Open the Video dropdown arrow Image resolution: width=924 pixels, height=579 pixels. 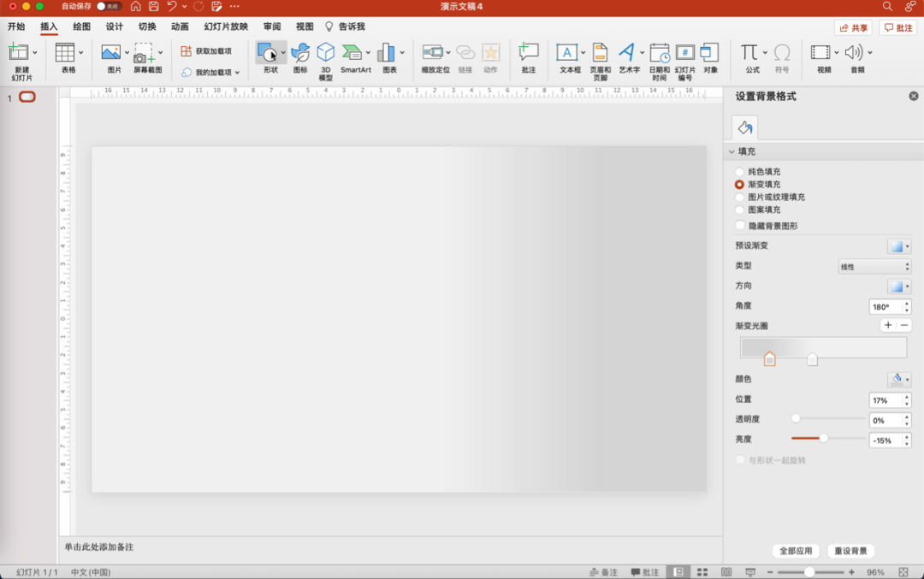click(836, 52)
